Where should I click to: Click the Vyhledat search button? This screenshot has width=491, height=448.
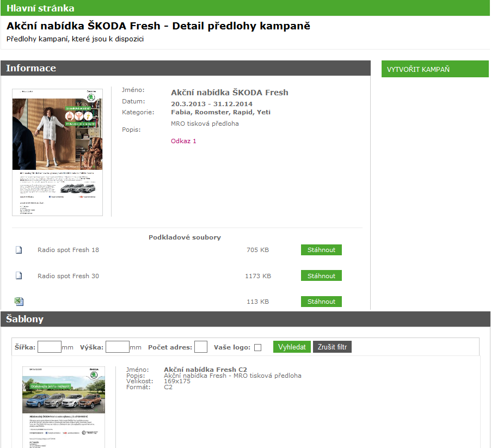[x=292, y=347]
